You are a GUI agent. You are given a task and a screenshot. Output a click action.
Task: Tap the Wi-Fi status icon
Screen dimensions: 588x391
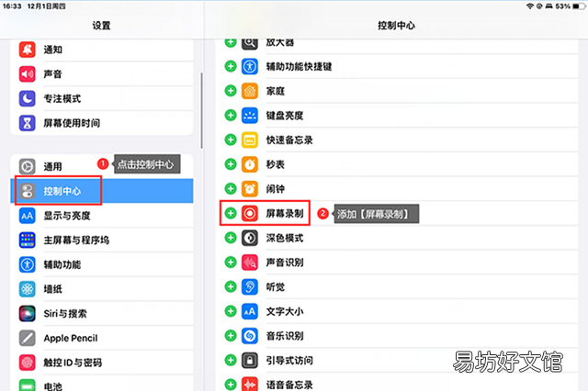(x=530, y=6)
